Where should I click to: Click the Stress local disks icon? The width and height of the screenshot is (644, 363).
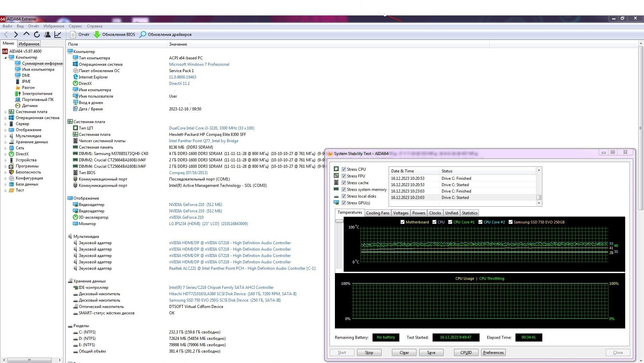coord(336,196)
